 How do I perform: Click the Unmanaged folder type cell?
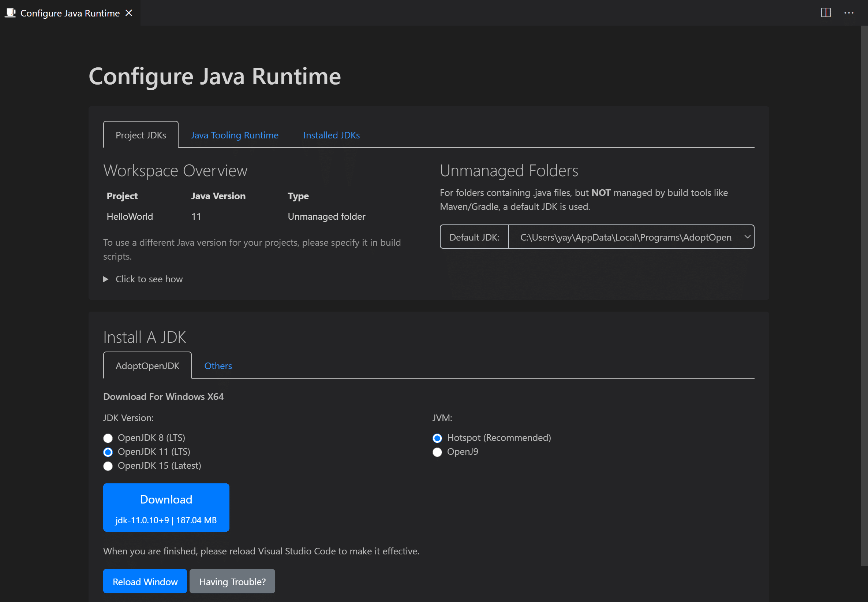(x=326, y=216)
